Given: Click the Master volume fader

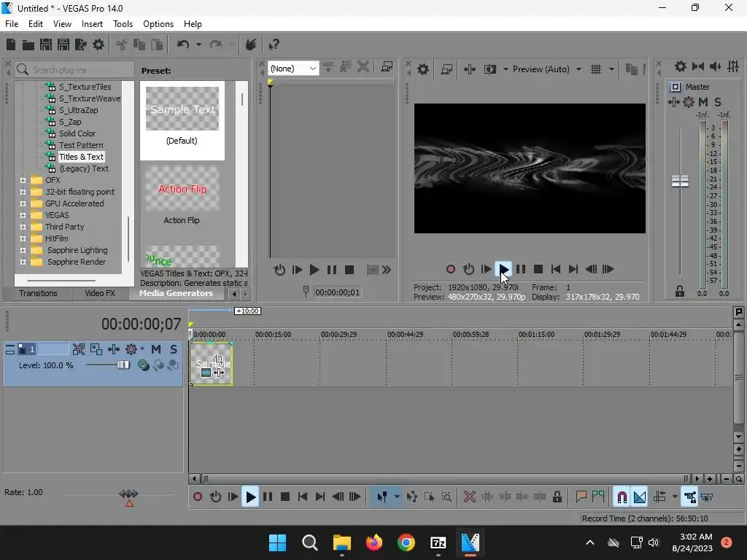Looking at the screenshot, I should (x=680, y=181).
